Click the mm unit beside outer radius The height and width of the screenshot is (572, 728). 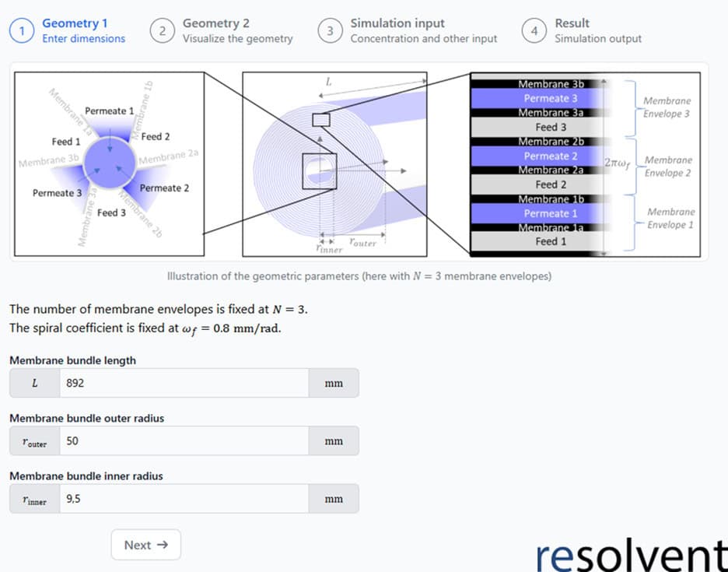click(x=334, y=440)
